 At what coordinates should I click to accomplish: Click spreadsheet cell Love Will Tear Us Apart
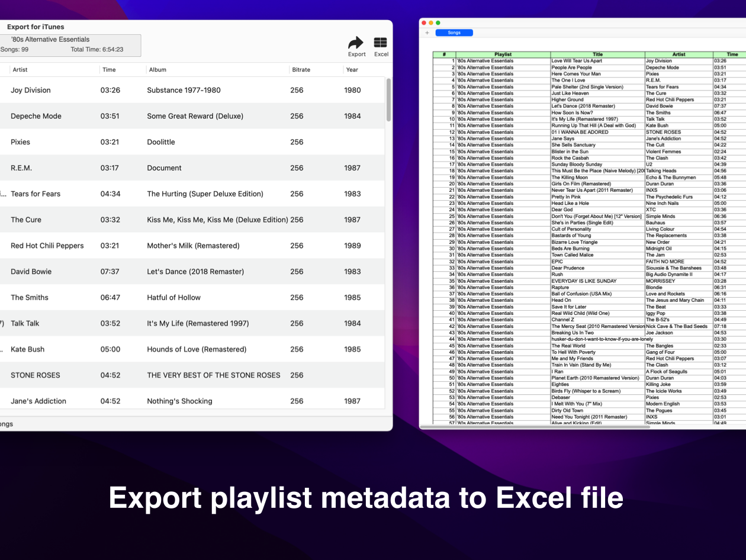click(597, 61)
